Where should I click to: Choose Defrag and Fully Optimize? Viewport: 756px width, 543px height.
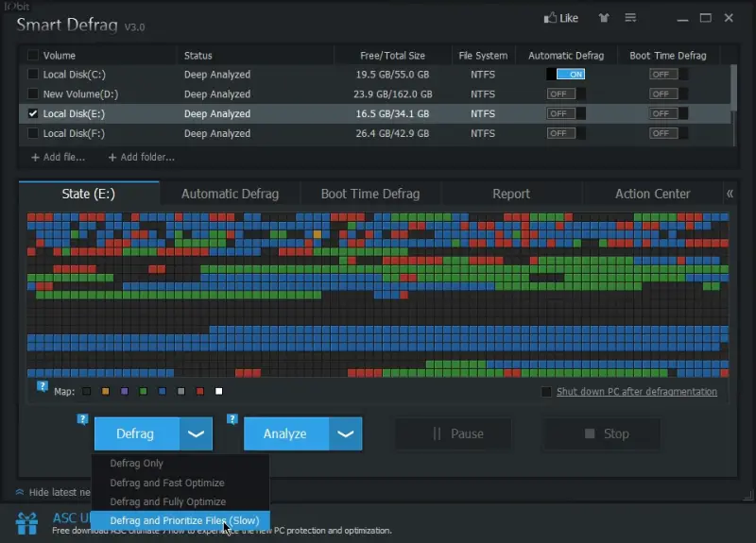[x=180, y=501]
